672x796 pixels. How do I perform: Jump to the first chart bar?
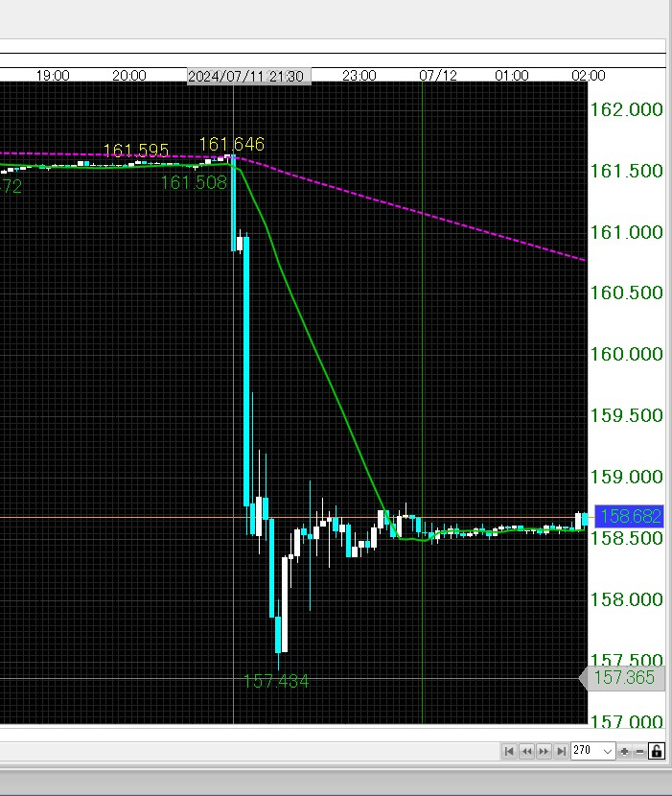pos(509,751)
